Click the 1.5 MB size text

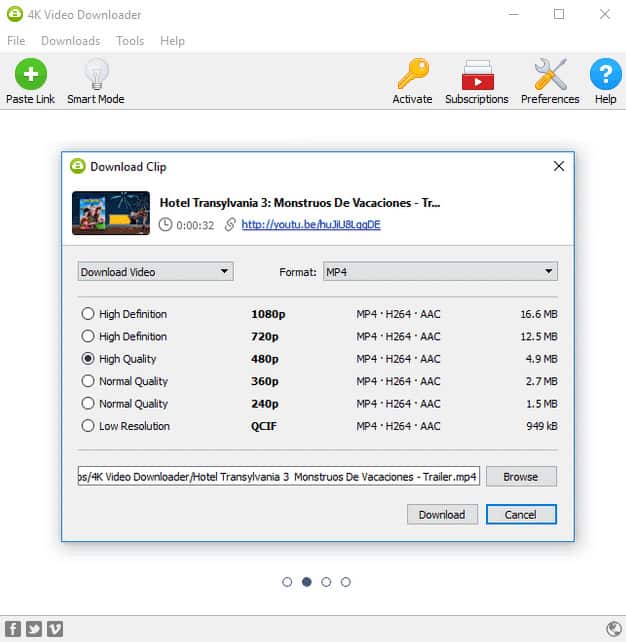(x=541, y=403)
